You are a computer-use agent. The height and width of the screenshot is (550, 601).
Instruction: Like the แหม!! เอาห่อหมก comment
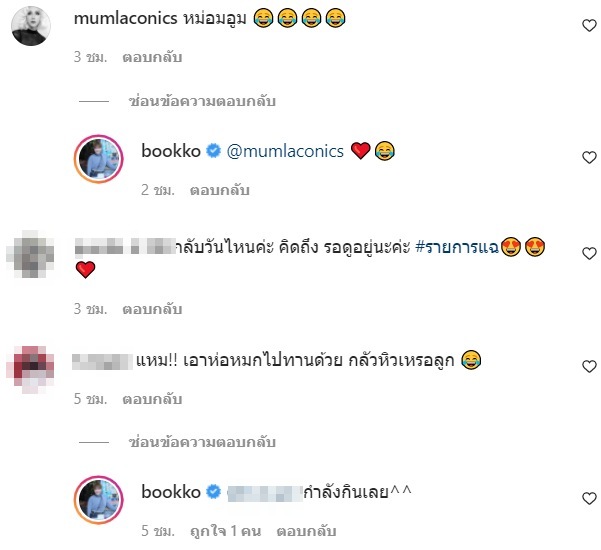click(589, 366)
